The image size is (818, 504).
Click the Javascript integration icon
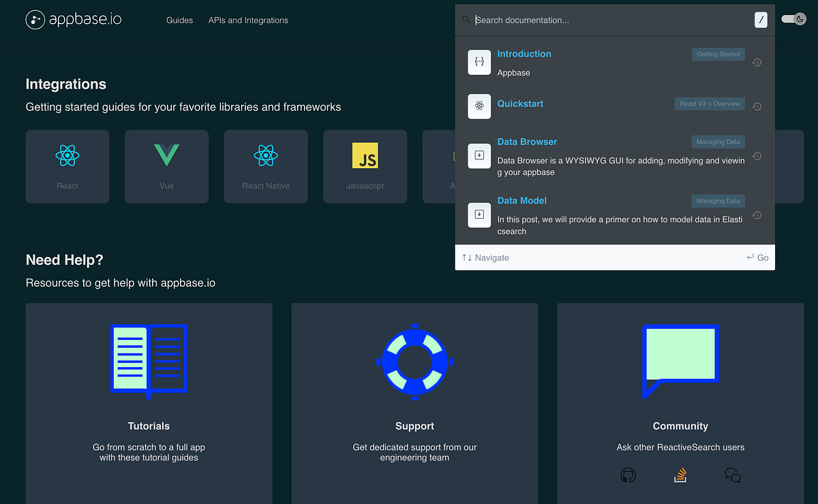[x=365, y=156]
